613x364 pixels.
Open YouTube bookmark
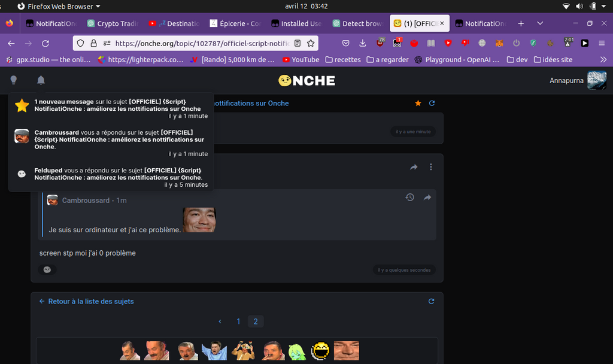(x=301, y=59)
